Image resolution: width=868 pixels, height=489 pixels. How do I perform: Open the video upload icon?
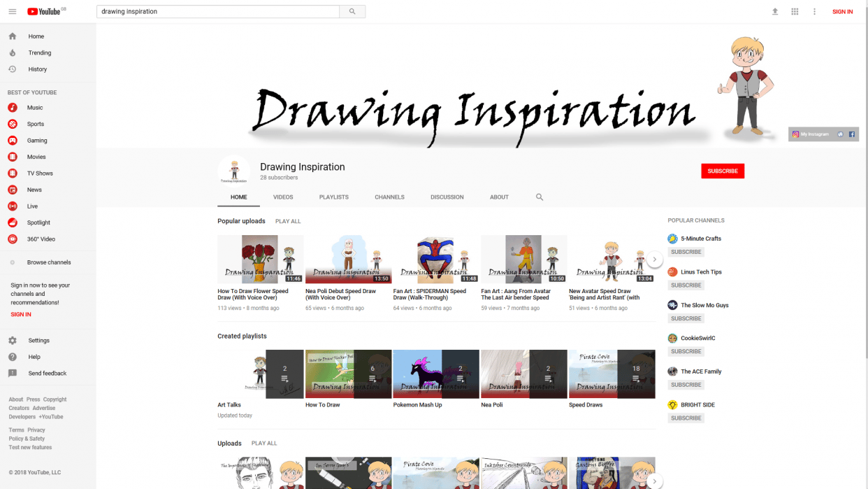[775, 11]
